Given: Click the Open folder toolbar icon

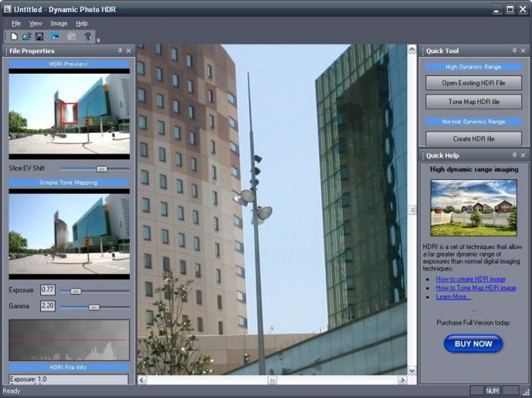Looking at the screenshot, I should click(27, 36).
